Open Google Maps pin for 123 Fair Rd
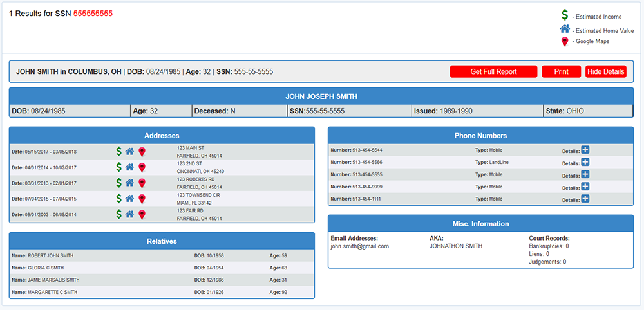The width and height of the screenshot is (644, 310). pyautogui.click(x=142, y=215)
